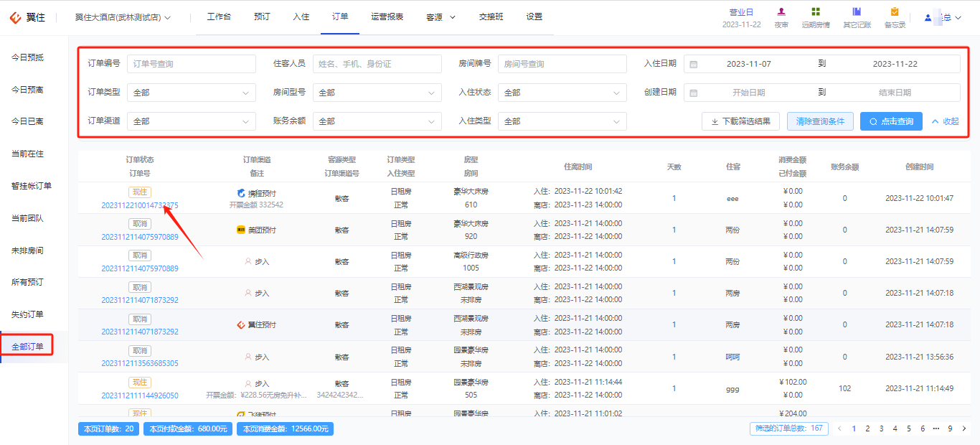980x445 pixels.
Task: Focus the 住客人员 search input
Action: pyautogui.click(x=377, y=64)
